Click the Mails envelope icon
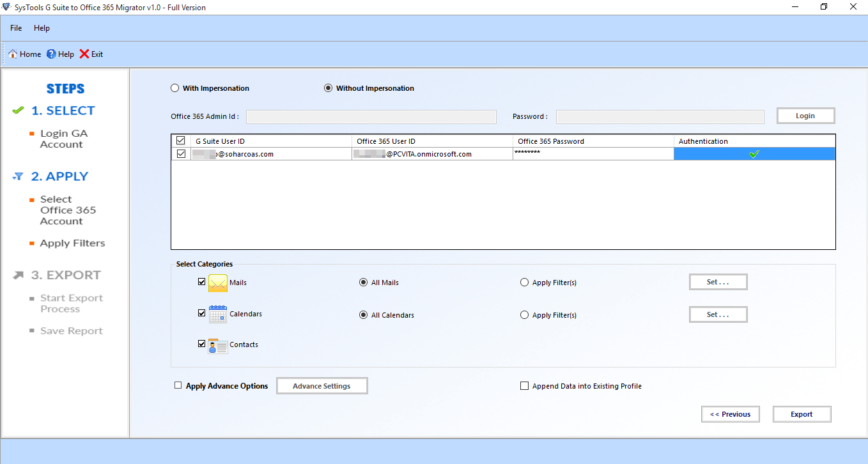868x464 pixels. click(x=218, y=282)
